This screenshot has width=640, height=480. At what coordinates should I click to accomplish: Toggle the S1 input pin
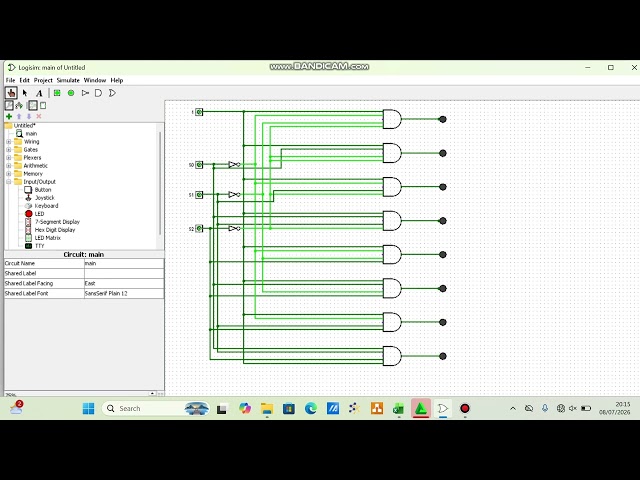coord(199,195)
